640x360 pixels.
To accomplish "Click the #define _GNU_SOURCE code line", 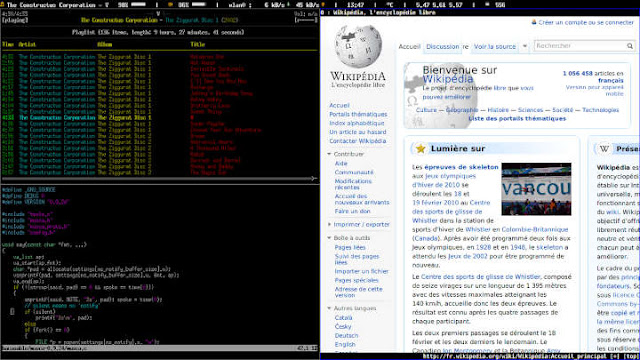I will 29,190.
